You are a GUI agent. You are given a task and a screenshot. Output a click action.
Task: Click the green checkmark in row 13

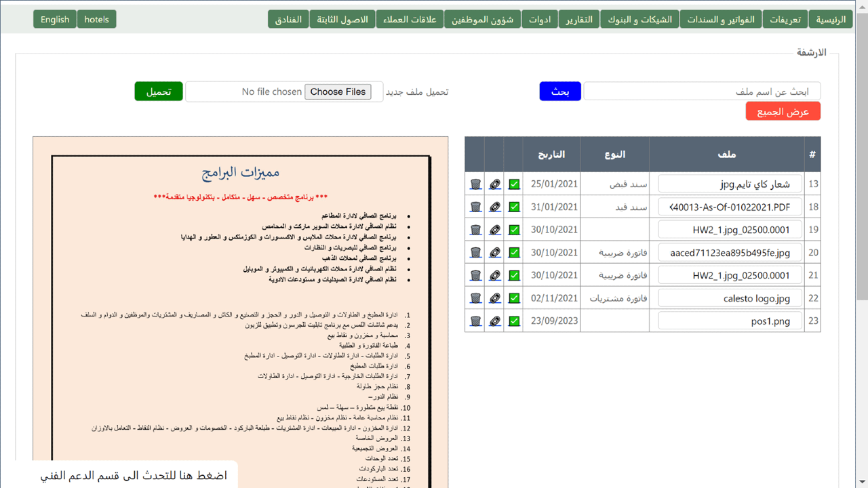(514, 184)
